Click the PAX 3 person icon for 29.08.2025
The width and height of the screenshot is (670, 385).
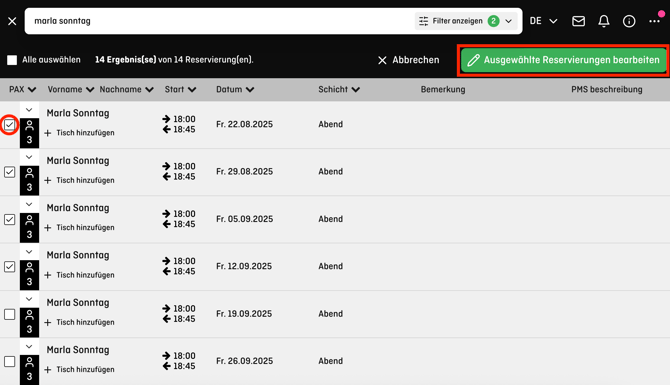coord(29,180)
